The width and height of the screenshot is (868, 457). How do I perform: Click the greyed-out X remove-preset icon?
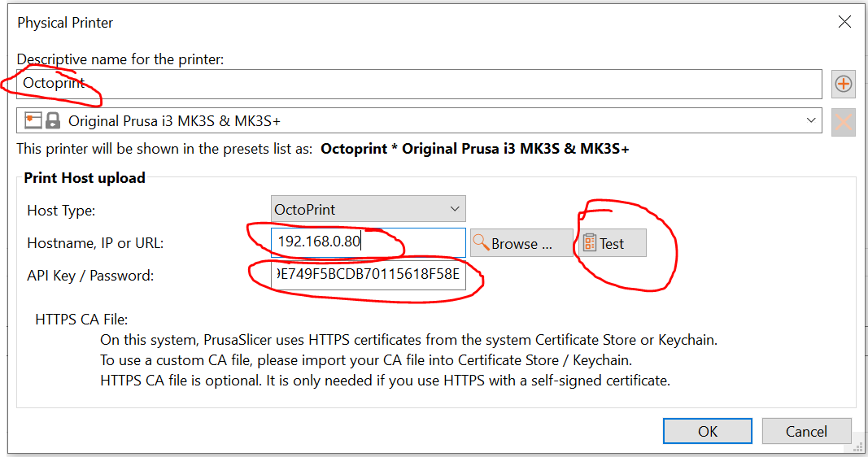pyautogui.click(x=843, y=122)
